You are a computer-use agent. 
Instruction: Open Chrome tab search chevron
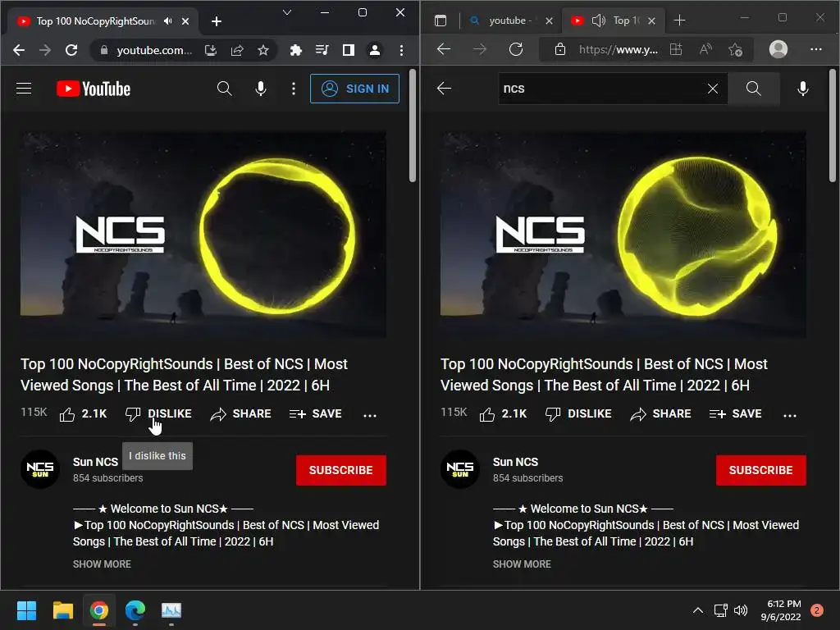click(x=287, y=12)
